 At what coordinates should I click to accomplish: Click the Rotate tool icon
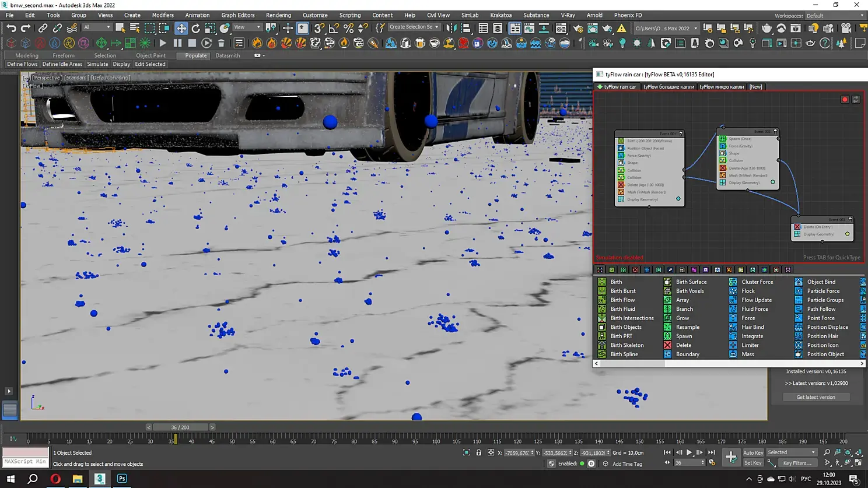(195, 28)
